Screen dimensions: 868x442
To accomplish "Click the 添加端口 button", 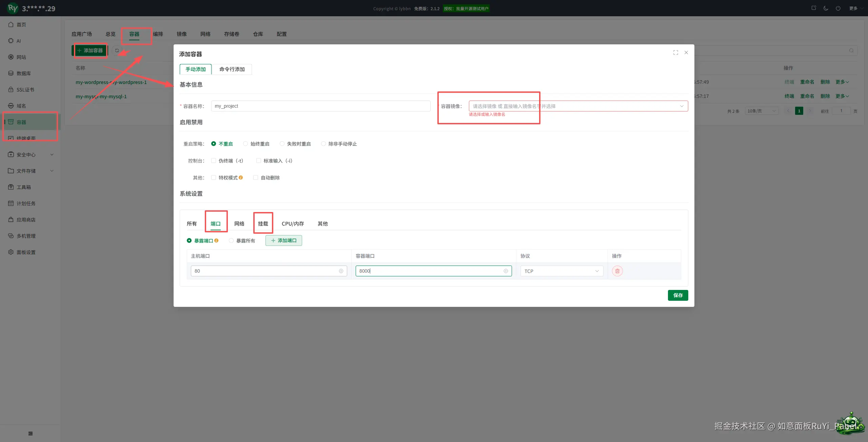I will 284,240.
